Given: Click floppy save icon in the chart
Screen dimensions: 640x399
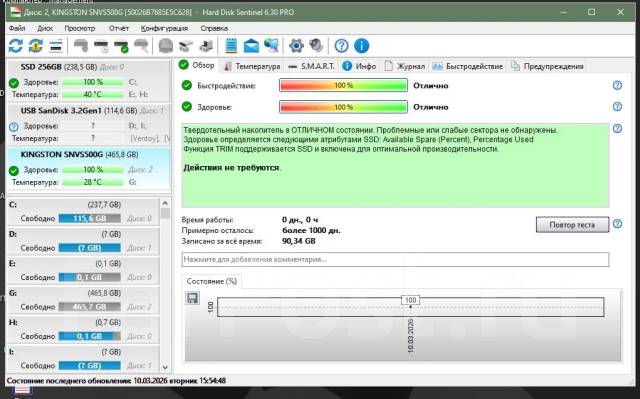Looking at the screenshot, I should (192, 298).
